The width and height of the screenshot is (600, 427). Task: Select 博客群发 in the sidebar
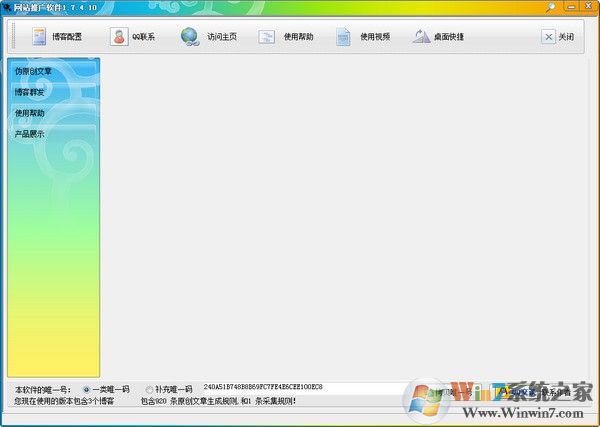click(53, 92)
